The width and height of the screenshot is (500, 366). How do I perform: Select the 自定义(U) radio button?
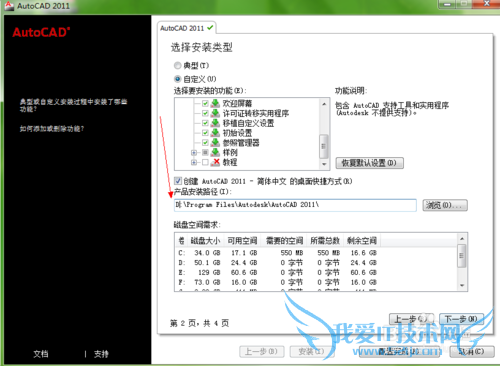tap(178, 79)
